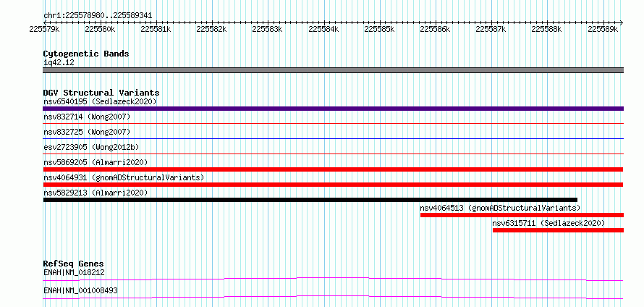
Task: Click the red nsv4064513 variant bar
Action: coord(522,215)
